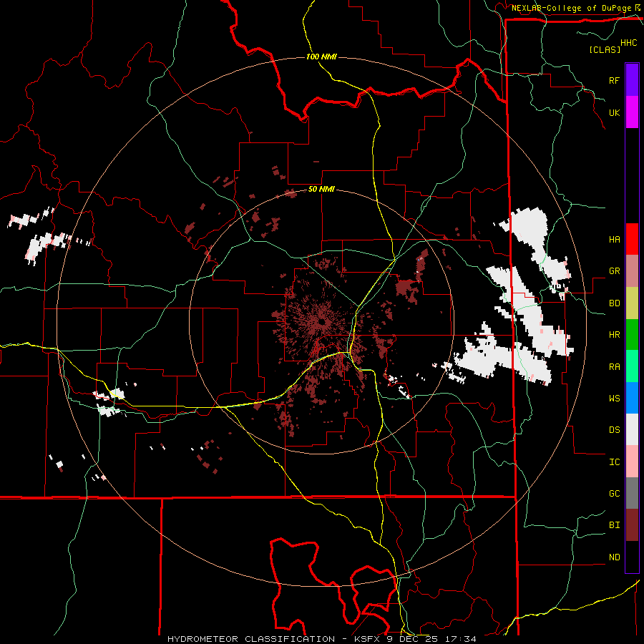
Task: Click the 'HR' legend label
Action: [x=614, y=335]
